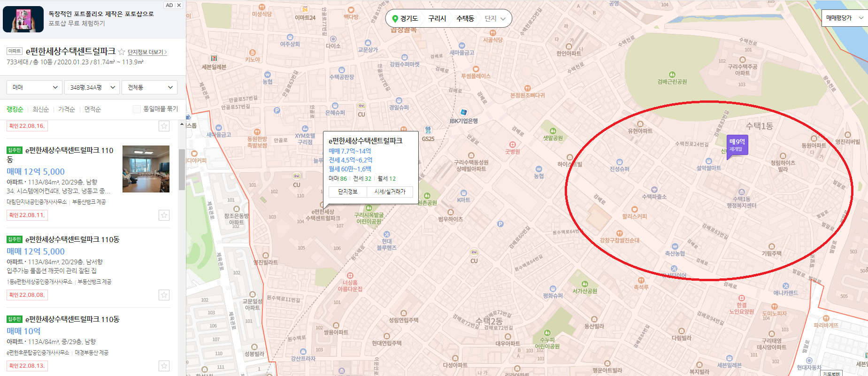The height and width of the screenshot is (376, 868).
Task: Toggle star for listing confirmed 22.08.08.
Action: click(164, 295)
